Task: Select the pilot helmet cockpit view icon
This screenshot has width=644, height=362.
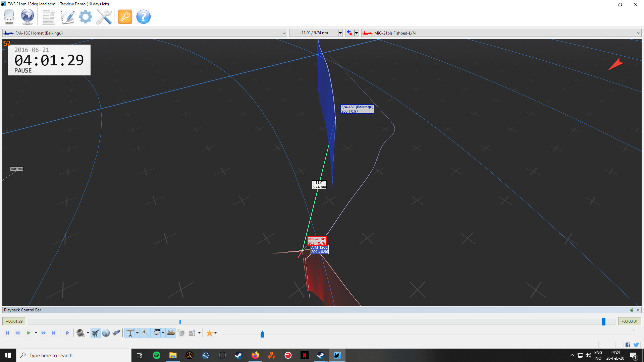Action: 80,333
